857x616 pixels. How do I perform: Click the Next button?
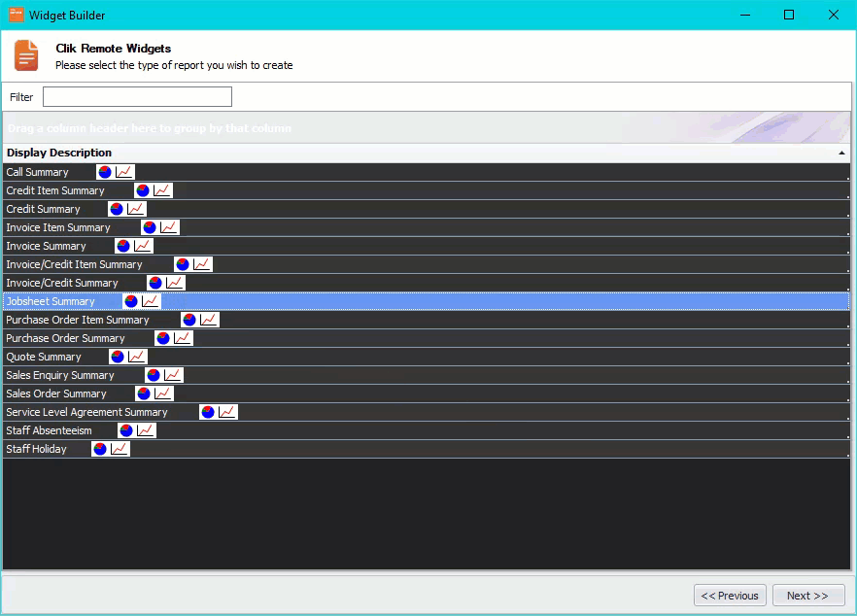(x=809, y=595)
